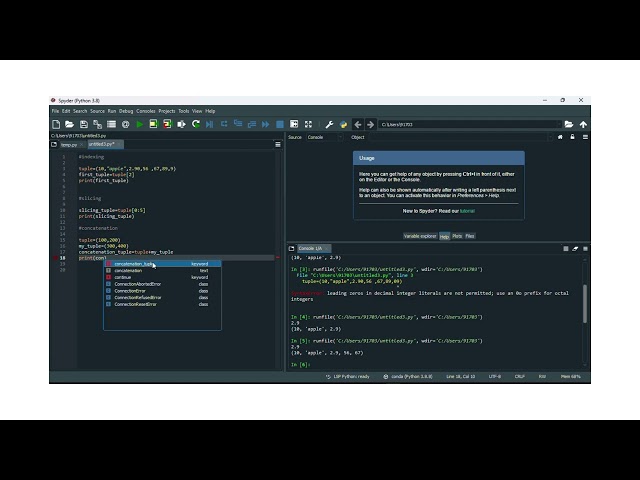This screenshot has height=480, width=640.
Task: Go forward in directory history
Action: click(x=371, y=124)
